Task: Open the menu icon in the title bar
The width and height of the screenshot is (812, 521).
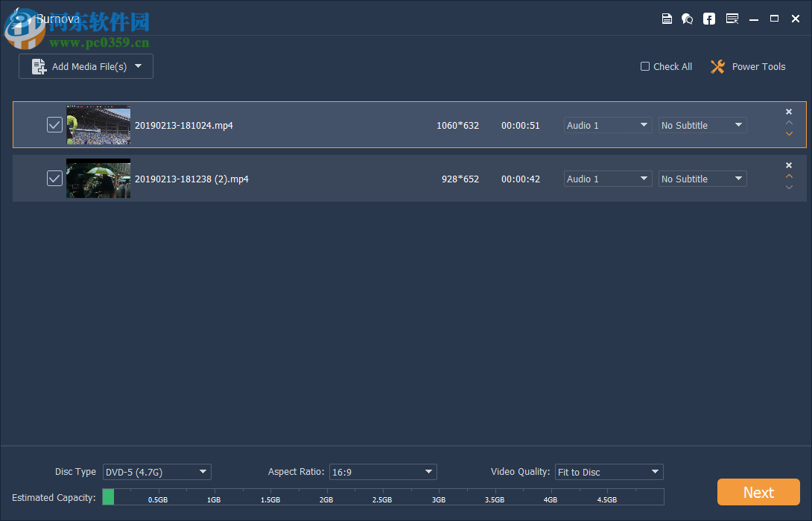Action: 732,19
